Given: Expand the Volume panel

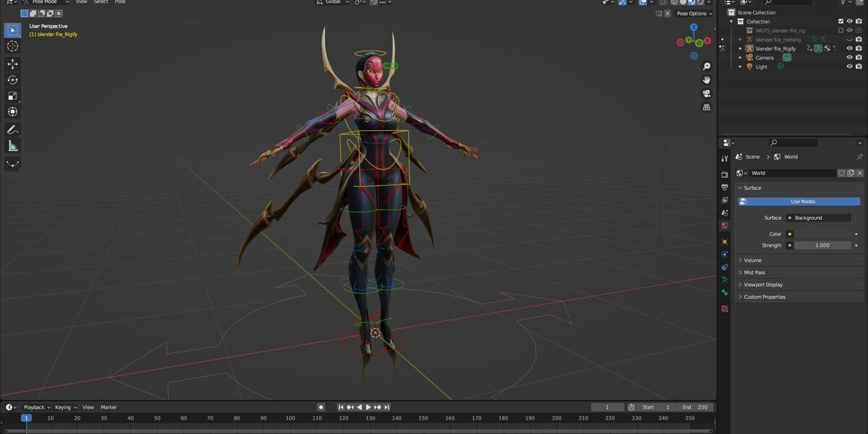Looking at the screenshot, I should (x=799, y=260).
